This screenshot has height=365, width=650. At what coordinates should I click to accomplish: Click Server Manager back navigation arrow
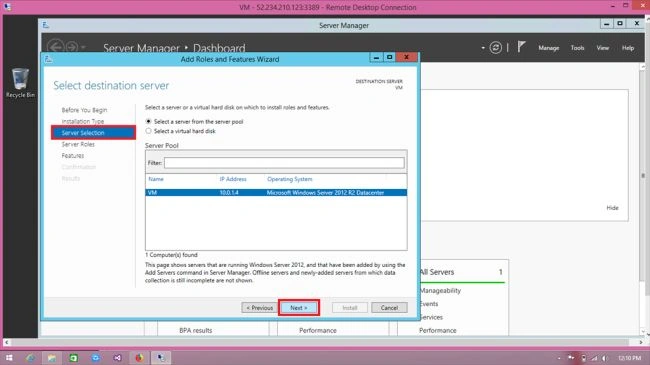55,46
